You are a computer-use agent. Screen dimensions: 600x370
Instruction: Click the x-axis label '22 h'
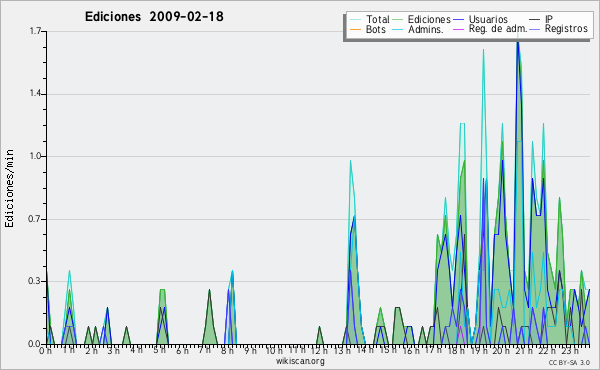tap(546, 351)
